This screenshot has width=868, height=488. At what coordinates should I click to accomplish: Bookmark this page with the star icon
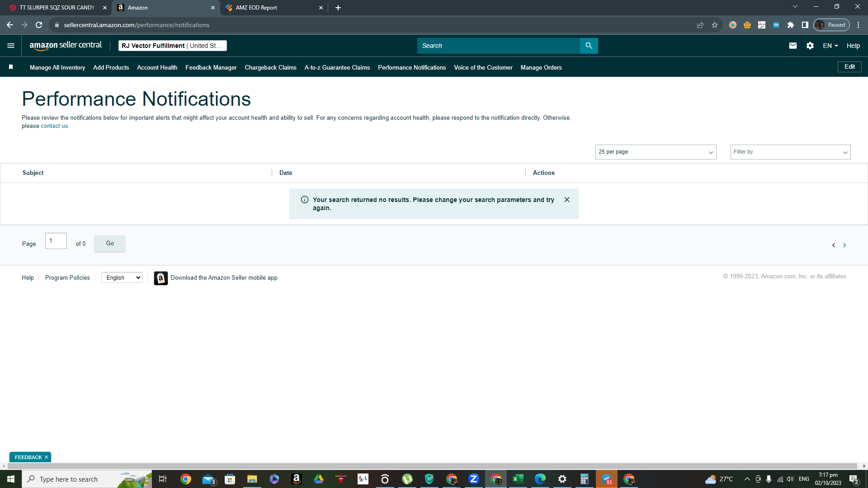715,25
